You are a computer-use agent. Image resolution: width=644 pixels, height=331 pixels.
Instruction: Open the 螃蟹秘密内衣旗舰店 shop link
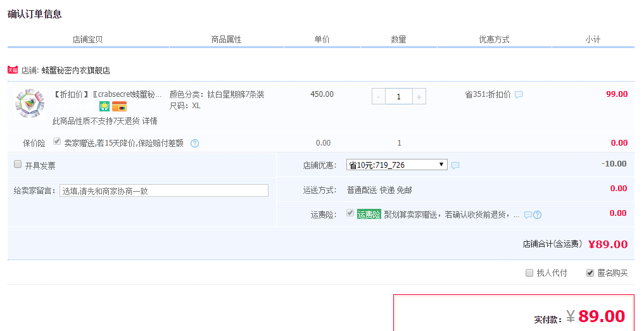click(75, 71)
